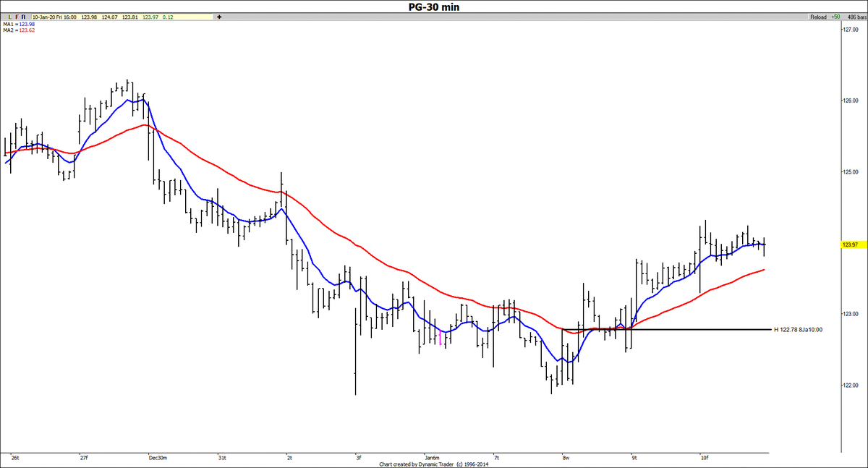Screen dimensions: 868x468
Task: Select the MA1 indicator value label
Action: [19, 23]
